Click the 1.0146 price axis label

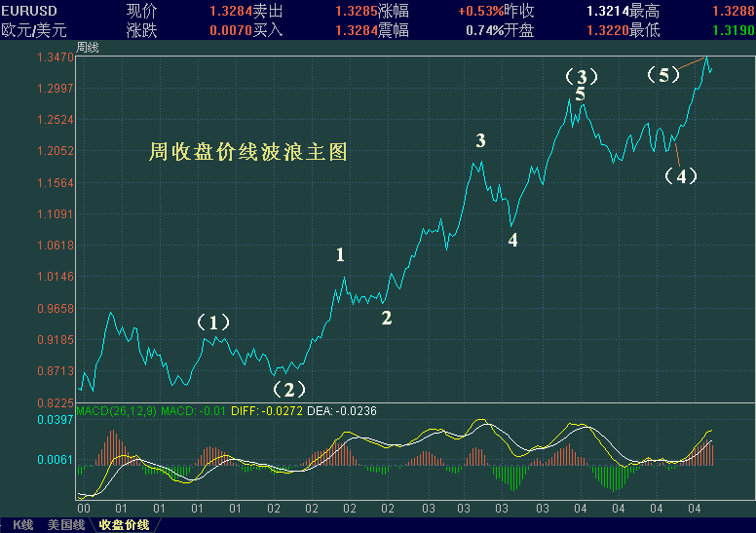(56, 277)
